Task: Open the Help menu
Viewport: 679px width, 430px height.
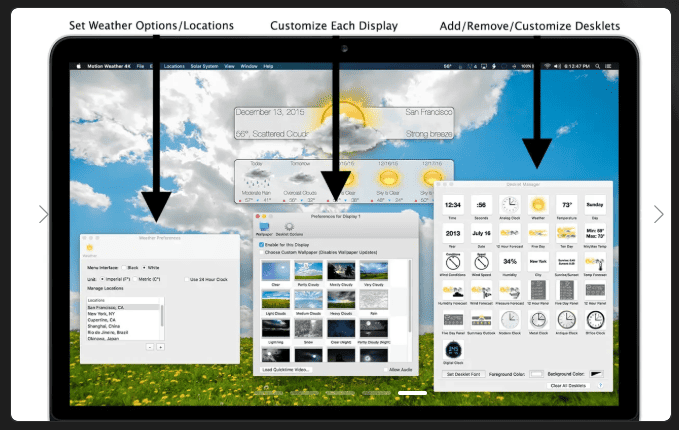Action: (268, 66)
